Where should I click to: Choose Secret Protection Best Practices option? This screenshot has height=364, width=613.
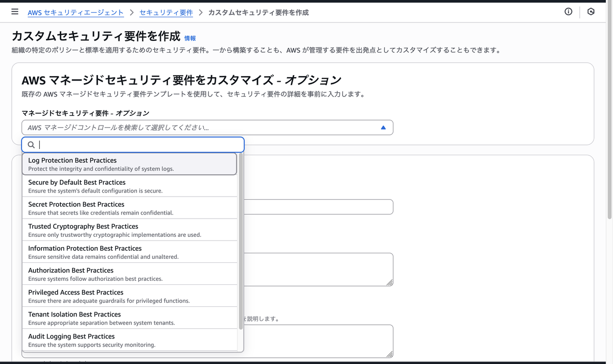[129, 208]
